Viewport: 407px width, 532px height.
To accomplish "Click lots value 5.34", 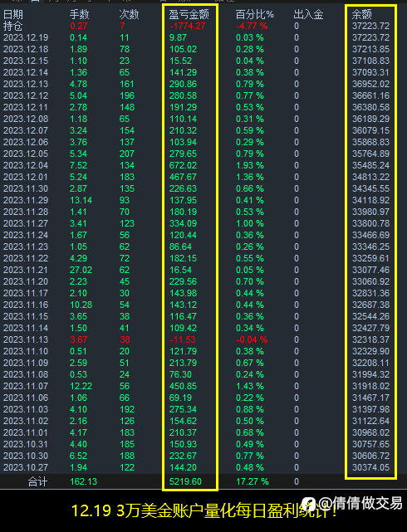I will click(78, 154).
